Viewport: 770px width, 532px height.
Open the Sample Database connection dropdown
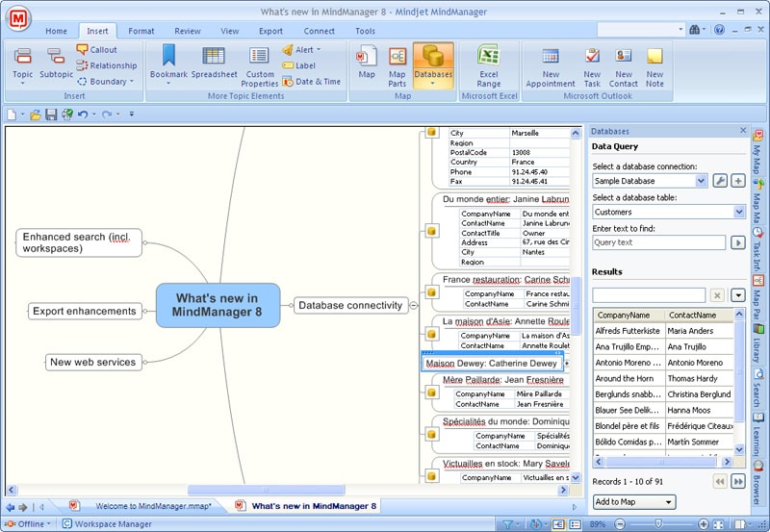tap(701, 181)
